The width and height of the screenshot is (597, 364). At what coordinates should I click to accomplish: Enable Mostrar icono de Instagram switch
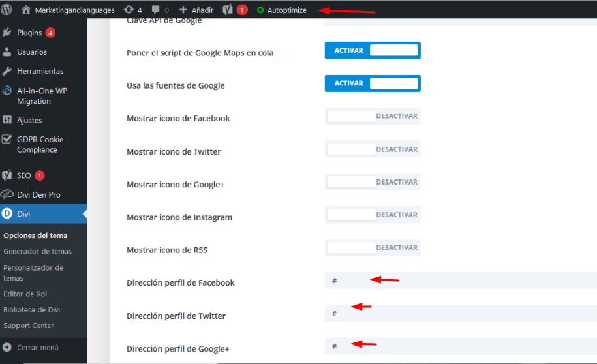click(x=373, y=215)
